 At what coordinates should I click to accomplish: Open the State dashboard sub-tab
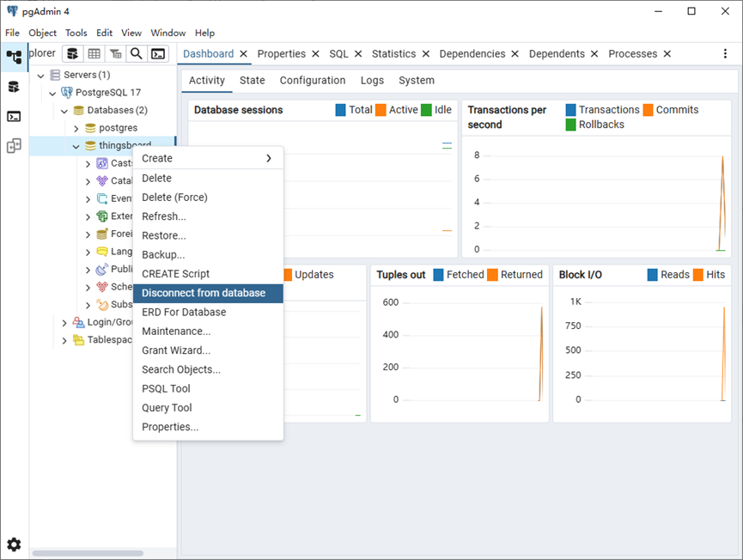click(x=252, y=80)
